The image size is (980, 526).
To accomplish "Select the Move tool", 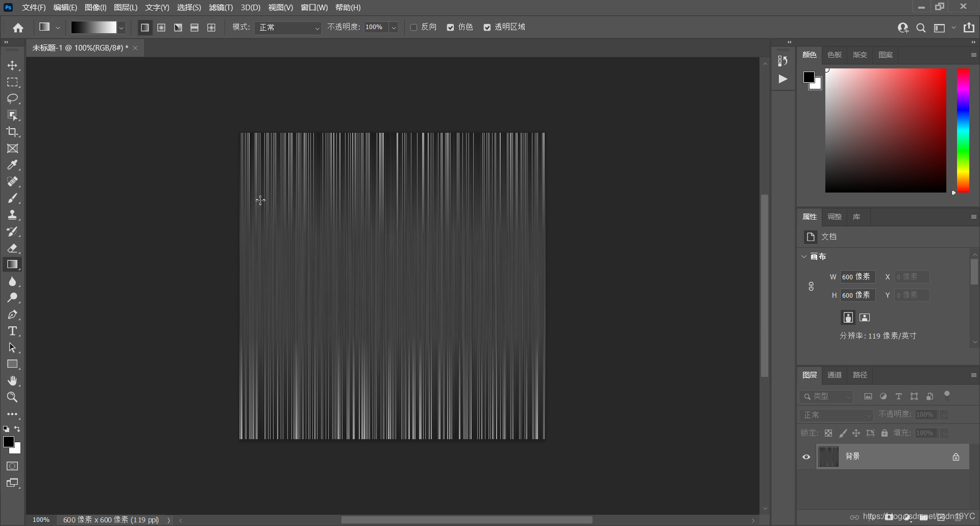I will 12,65.
